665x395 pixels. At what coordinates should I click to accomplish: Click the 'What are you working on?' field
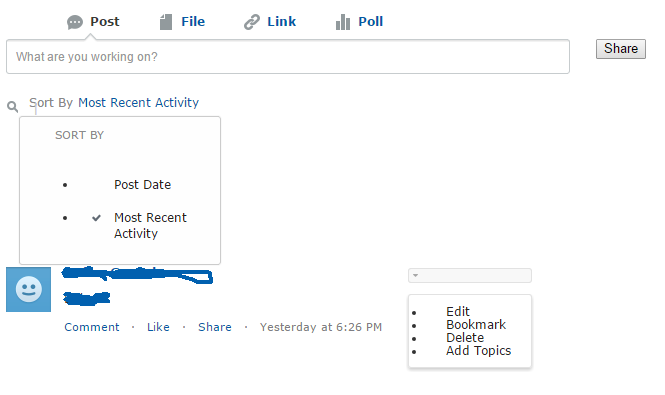[x=288, y=57]
